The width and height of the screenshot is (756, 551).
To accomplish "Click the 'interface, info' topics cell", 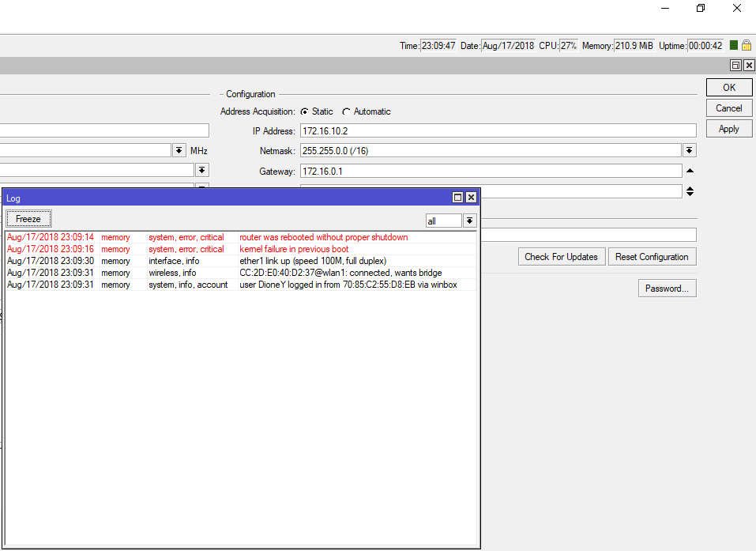I will [174, 261].
